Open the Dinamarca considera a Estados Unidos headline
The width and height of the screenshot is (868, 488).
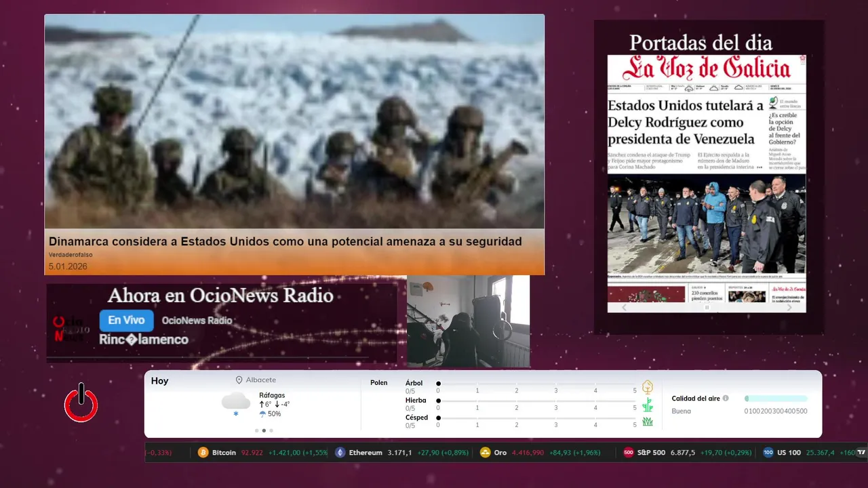point(285,241)
